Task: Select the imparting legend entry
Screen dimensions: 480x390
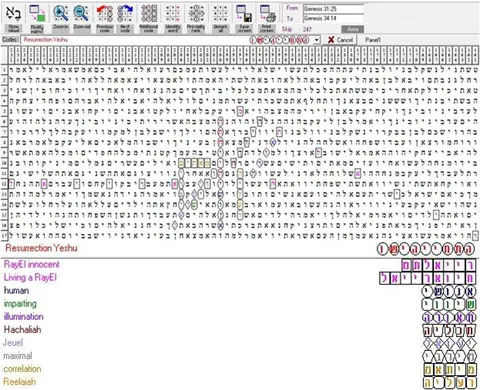Action: pos(20,304)
